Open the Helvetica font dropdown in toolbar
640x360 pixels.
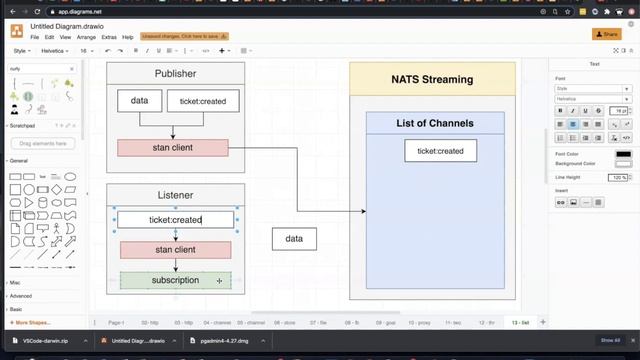pos(55,51)
